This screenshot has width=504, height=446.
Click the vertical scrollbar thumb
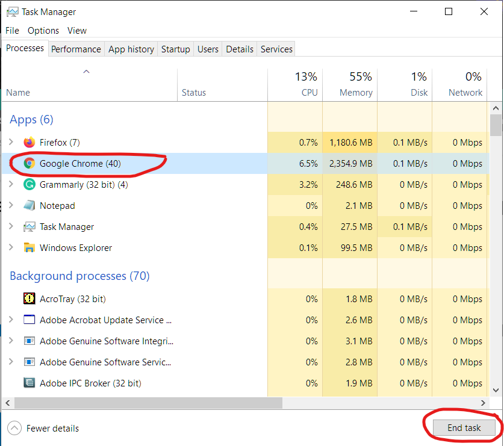[496, 125]
